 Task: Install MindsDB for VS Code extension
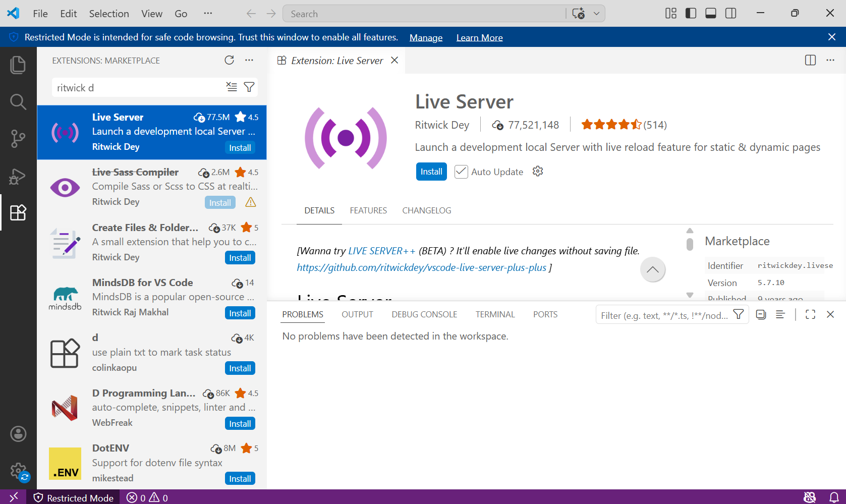point(240,313)
